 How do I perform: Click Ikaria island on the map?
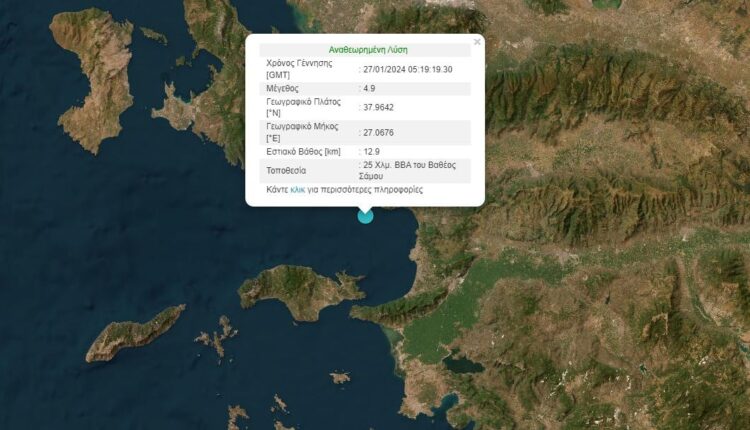[135, 335]
